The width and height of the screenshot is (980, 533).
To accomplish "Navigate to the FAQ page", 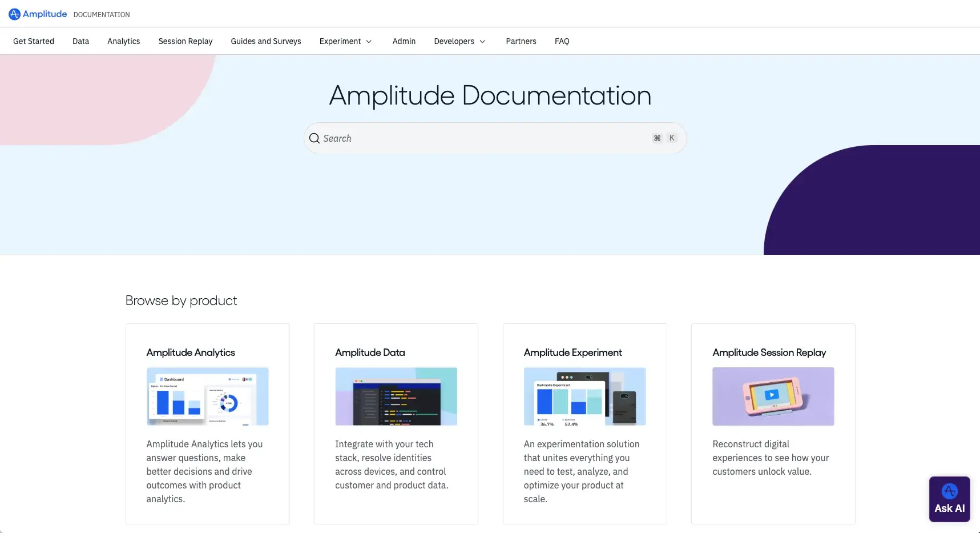I will pos(562,41).
